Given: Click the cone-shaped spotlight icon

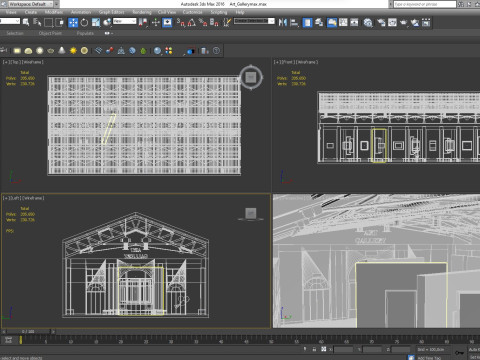Looking at the screenshot, I should (x=62, y=51).
